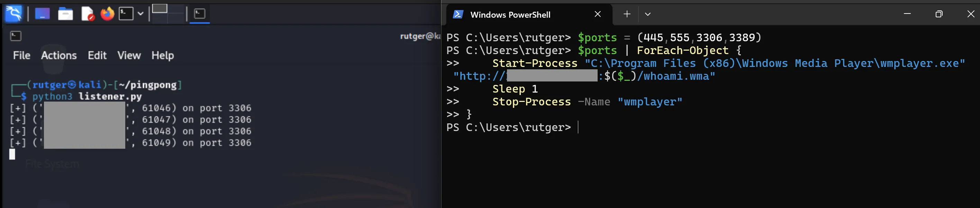
Task: Click the terminal window title icon
Action: pyautogui.click(x=16, y=36)
